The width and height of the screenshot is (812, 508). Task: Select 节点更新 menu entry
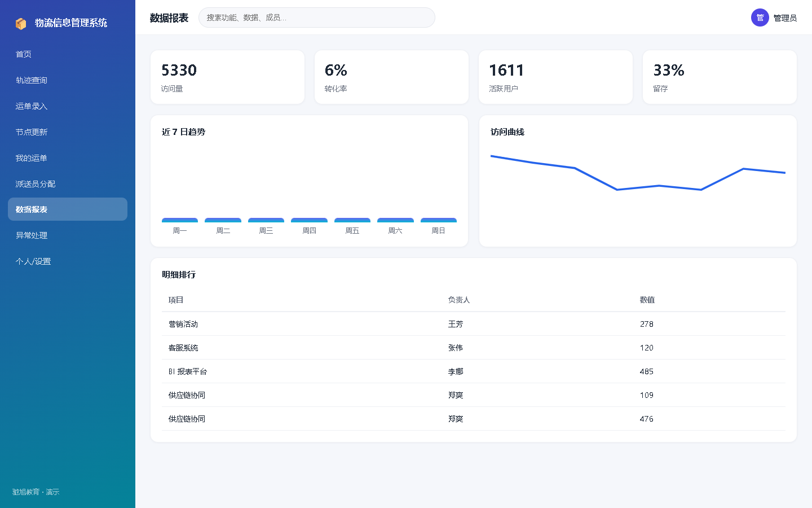tap(68, 132)
